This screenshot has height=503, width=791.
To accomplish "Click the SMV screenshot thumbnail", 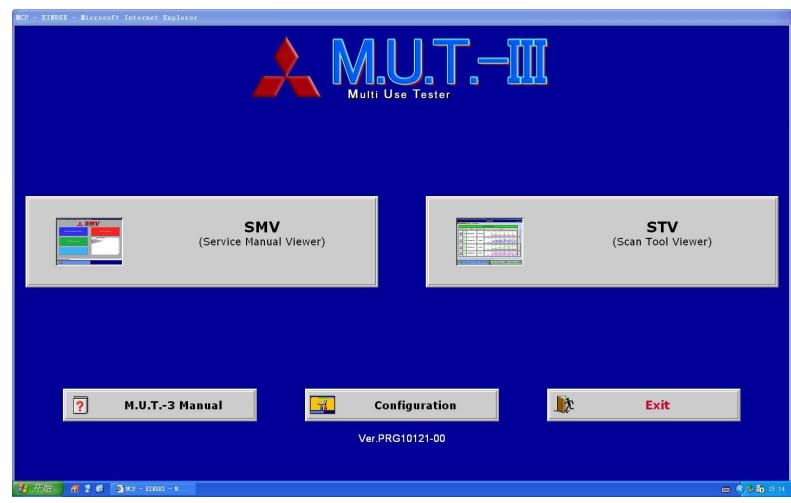I will (x=89, y=242).
